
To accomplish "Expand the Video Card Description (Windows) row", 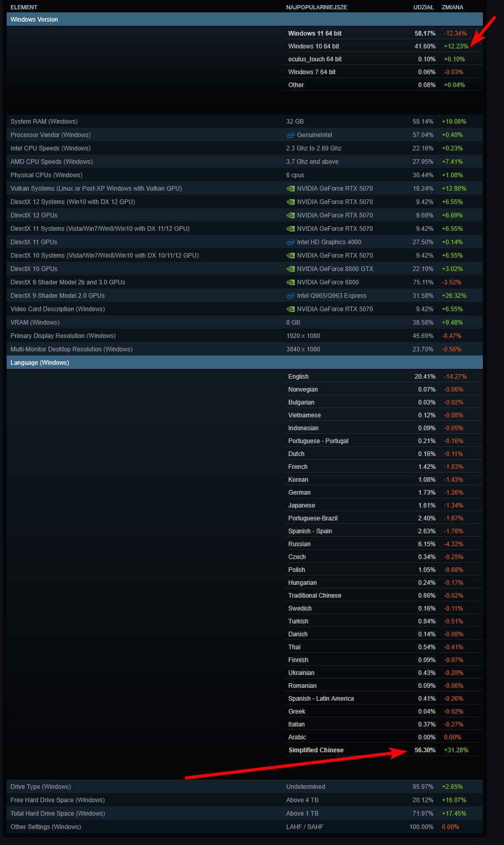I will point(245,309).
